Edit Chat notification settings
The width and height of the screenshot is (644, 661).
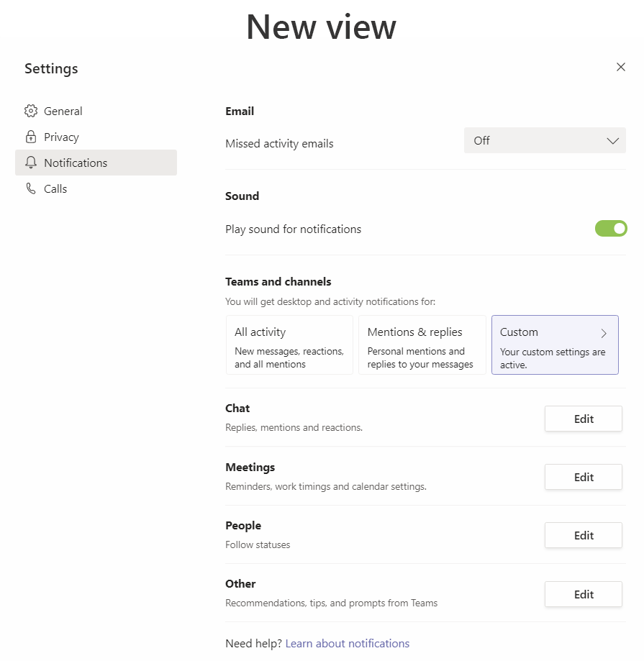click(x=583, y=419)
